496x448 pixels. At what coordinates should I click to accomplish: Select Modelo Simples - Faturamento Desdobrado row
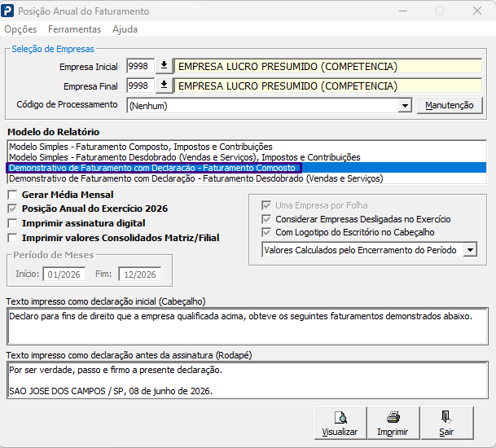(247, 157)
